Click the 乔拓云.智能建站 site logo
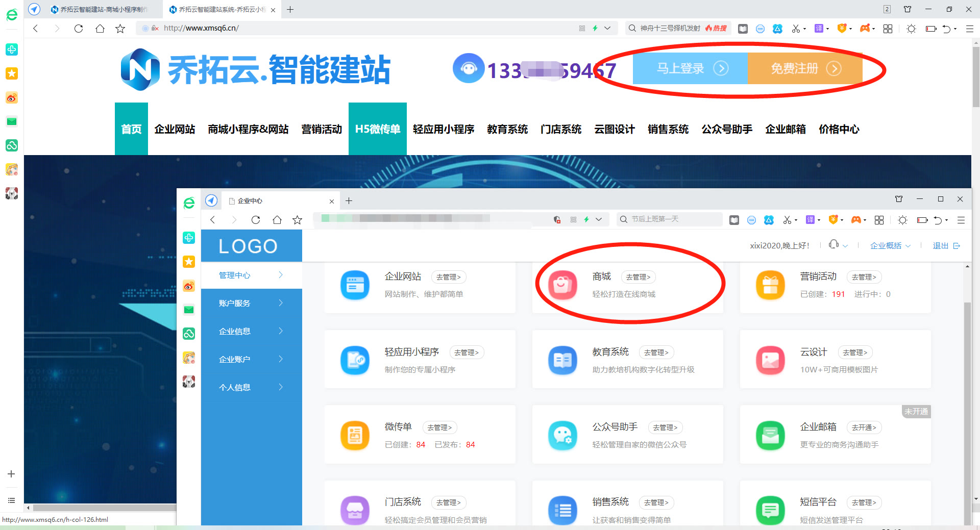The image size is (980, 530). (255, 70)
